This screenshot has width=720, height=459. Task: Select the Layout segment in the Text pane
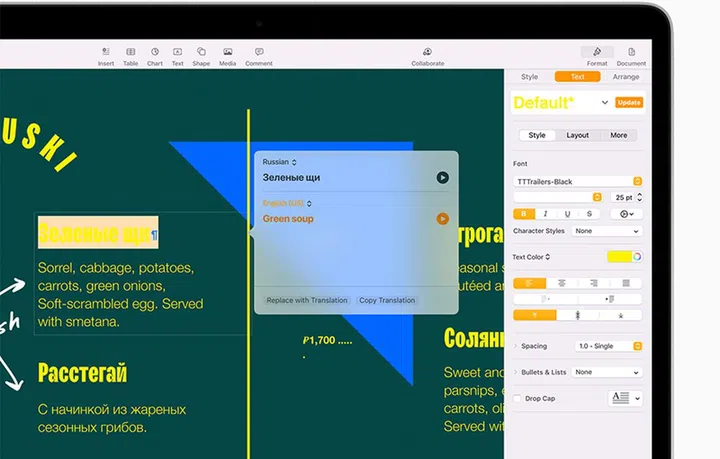[577, 135]
